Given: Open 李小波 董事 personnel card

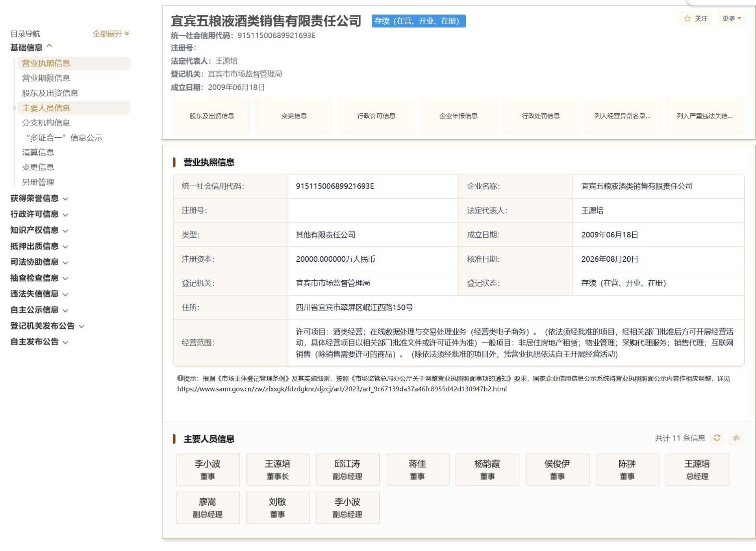Looking at the screenshot, I should click(208, 470).
